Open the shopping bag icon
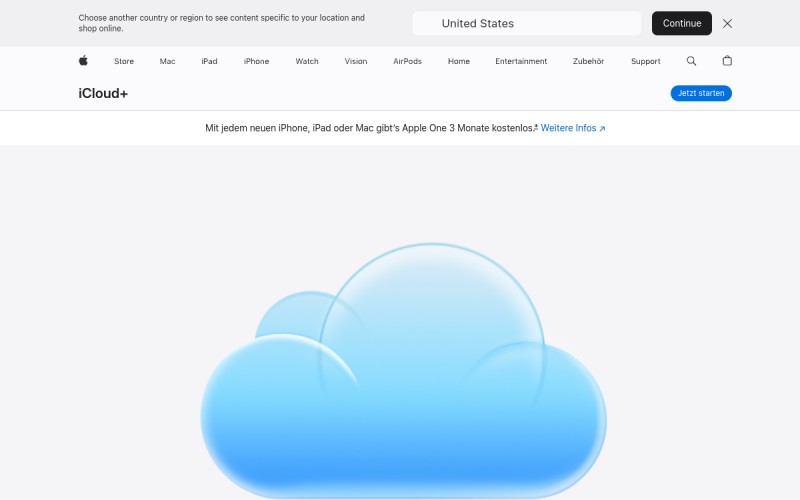The width and height of the screenshot is (800, 500). coord(727,61)
